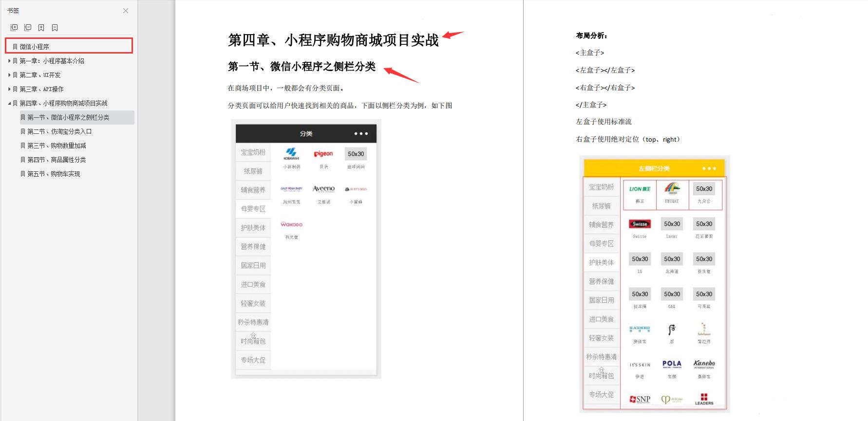Open bookmark 第一章：小程序基本介绍
This screenshot has width=868, height=421.
click(x=52, y=61)
